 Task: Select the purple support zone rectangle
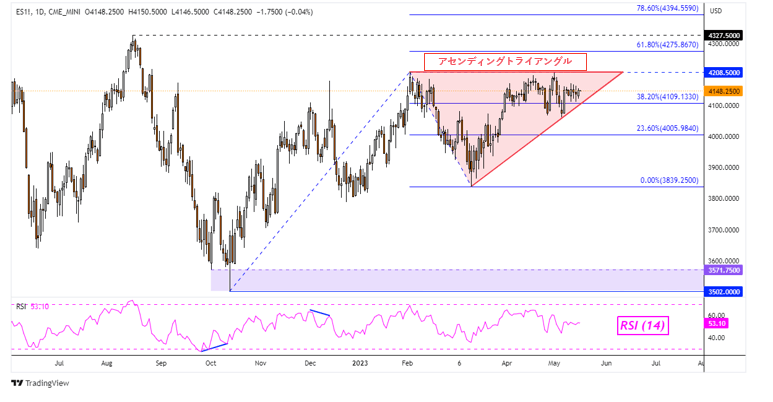click(457, 280)
